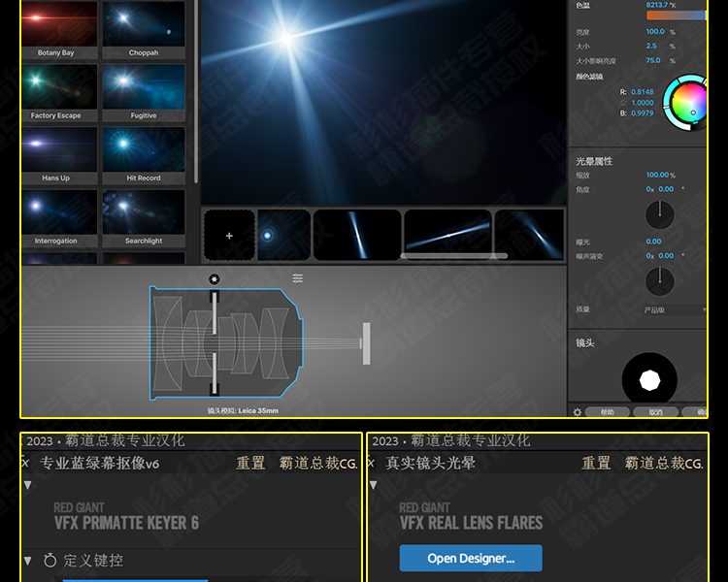Edit the 缩放 value 100.00
The image size is (728, 582).
click(657, 175)
